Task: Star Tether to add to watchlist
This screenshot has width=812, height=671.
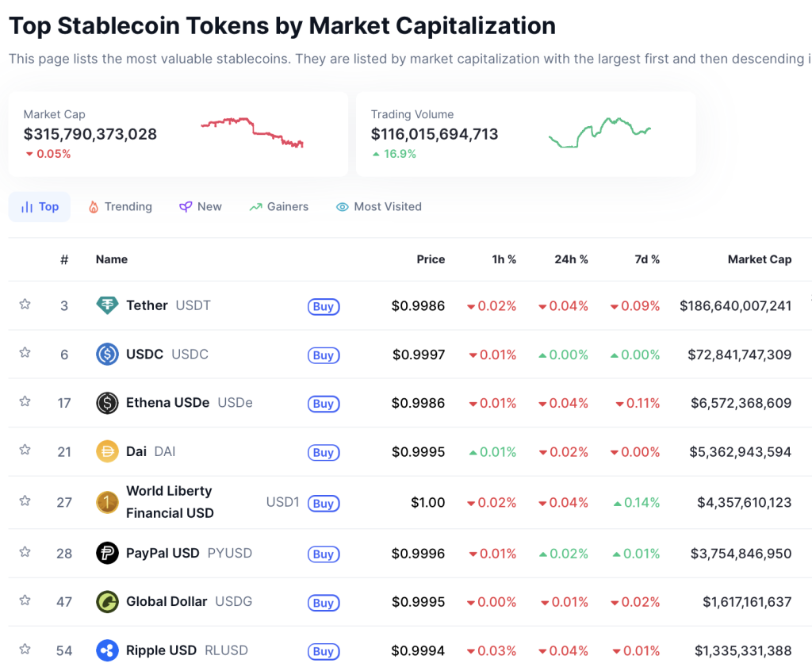Action: (25, 305)
